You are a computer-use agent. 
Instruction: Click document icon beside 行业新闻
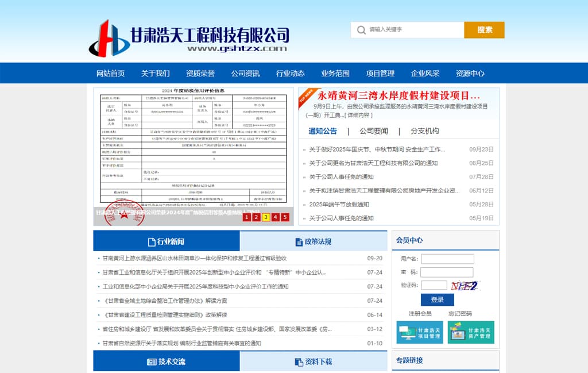[x=152, y=242]
